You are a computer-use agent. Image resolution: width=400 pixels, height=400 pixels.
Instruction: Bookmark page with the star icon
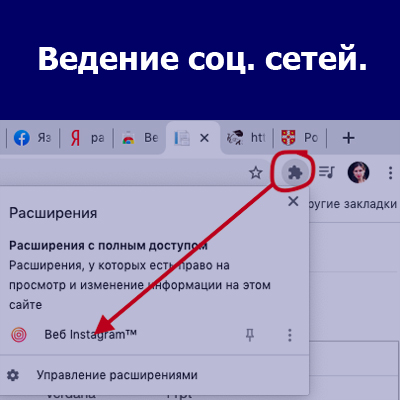click(x=256, y=173)
